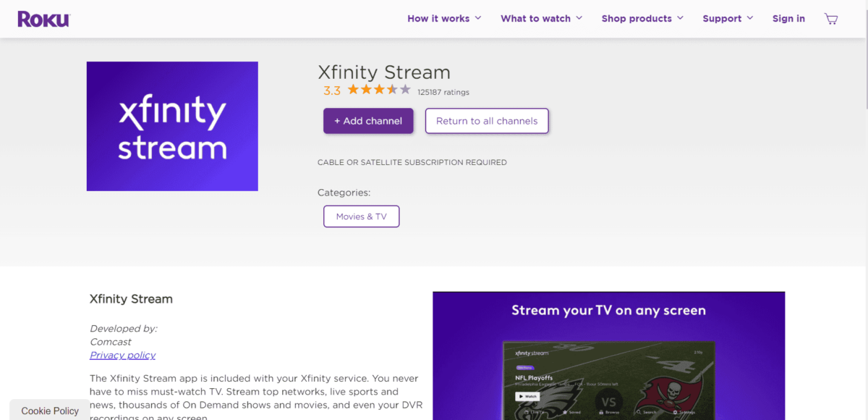Open the Cookie Policy banner
868x420 pixels.
[x=50, y=411]
